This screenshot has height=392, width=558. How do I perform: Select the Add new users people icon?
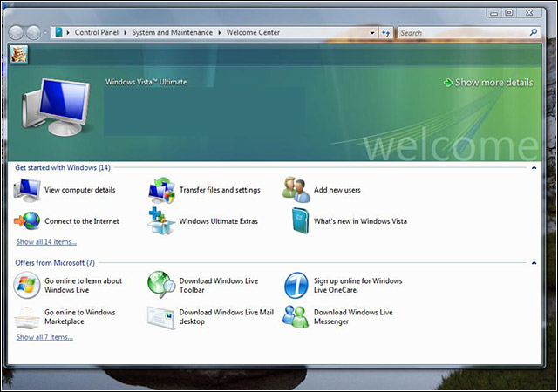tap(296, 190)
